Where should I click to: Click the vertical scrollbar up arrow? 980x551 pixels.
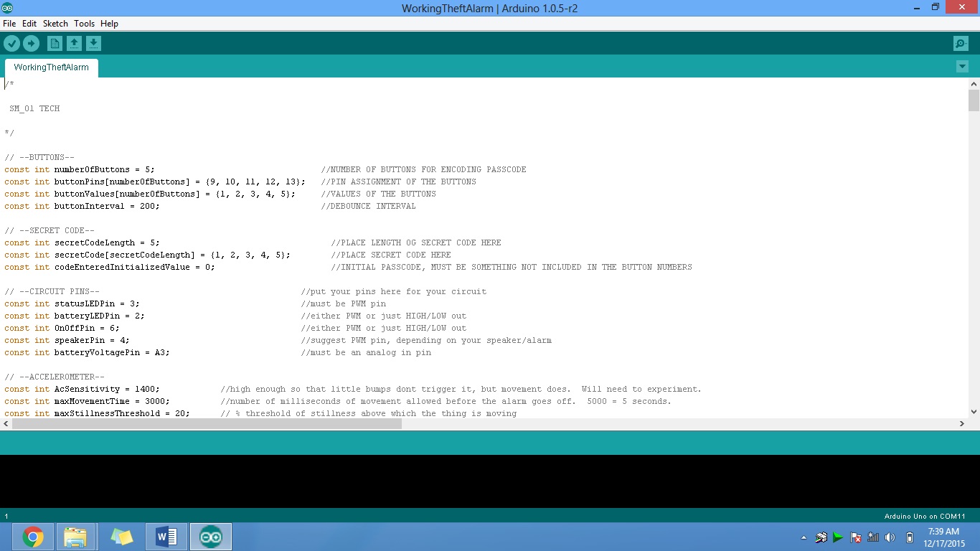[x=974, y=84]
